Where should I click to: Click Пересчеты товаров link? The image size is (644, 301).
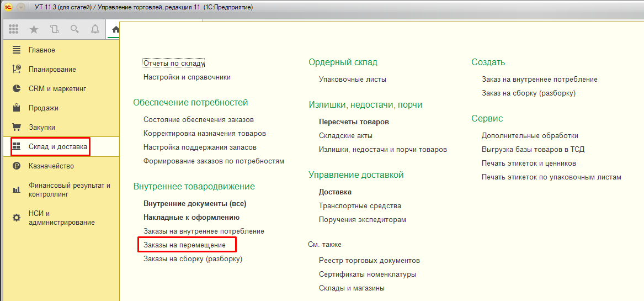tap(354, 122)
